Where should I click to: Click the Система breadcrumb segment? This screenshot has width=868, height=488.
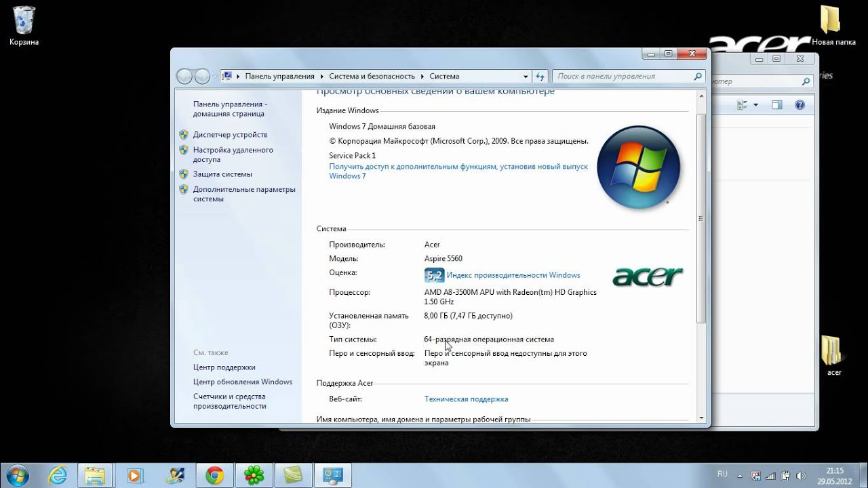pos(444,77)
